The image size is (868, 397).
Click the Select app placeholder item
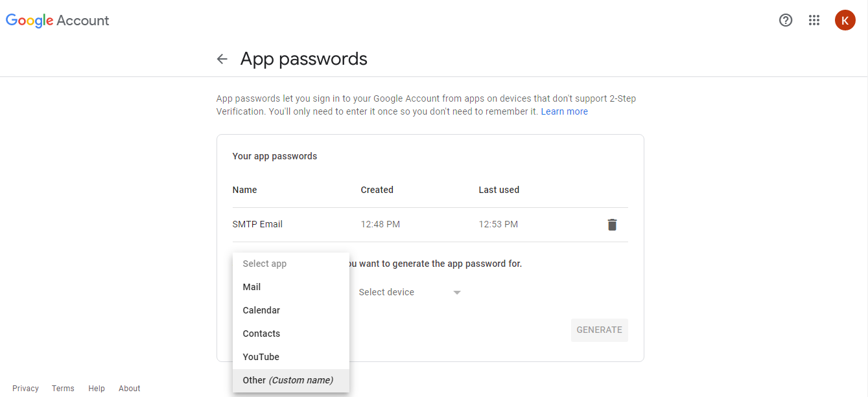pos(264,264)
